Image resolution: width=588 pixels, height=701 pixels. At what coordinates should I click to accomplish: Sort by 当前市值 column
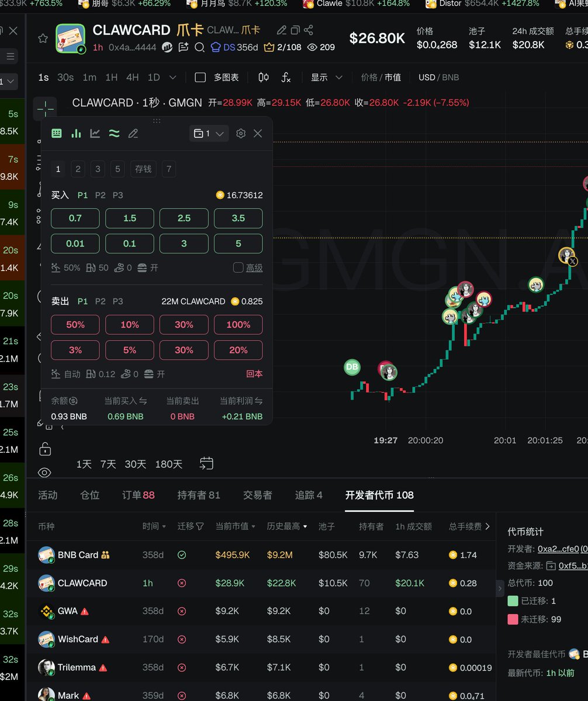pos(236,526)
